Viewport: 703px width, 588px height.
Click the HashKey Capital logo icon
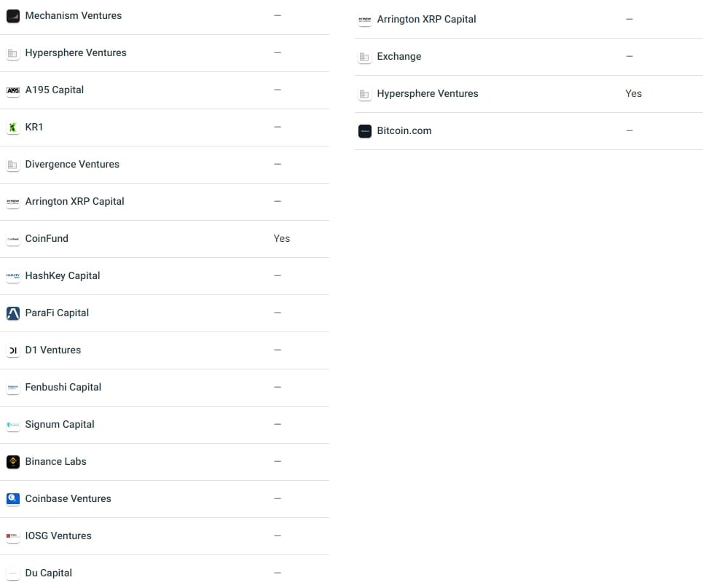point(13,276)
